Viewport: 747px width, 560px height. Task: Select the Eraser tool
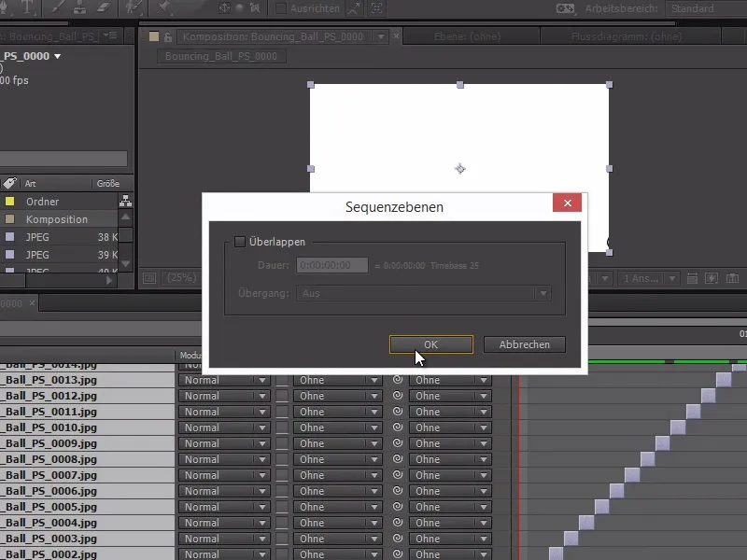[x=104, y=7]
